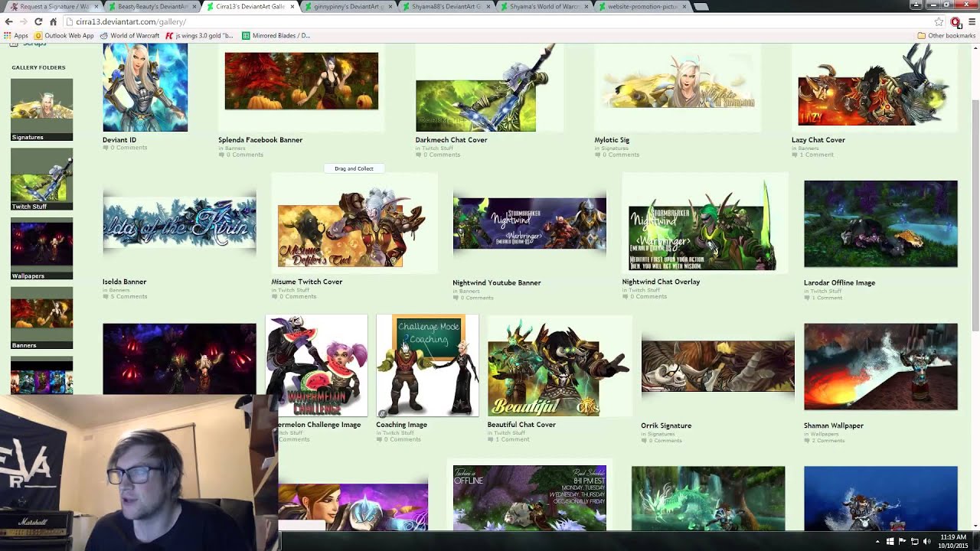Viewport: 980px width, 551px height.
Task: Open the Other bookmarks folder
Action: (946, 35)
